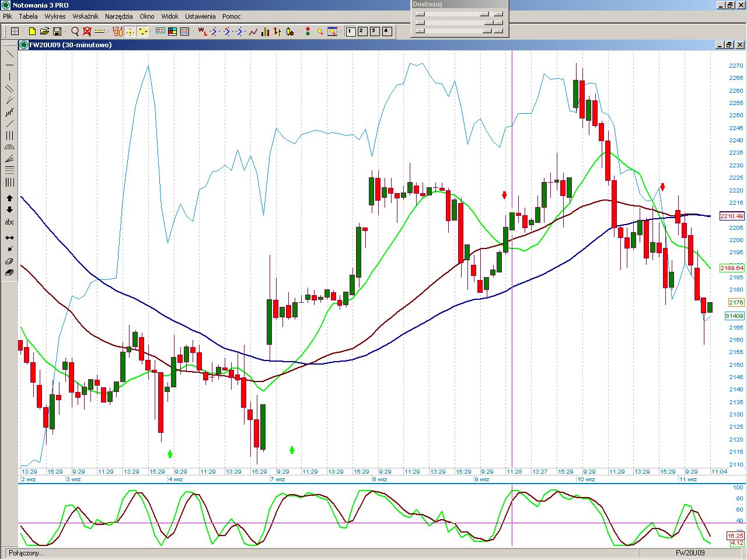Toggle the first yellow crosshair cursor button
Image resolution: width=747 pixels, height=560 pixels.
(130, 31)
